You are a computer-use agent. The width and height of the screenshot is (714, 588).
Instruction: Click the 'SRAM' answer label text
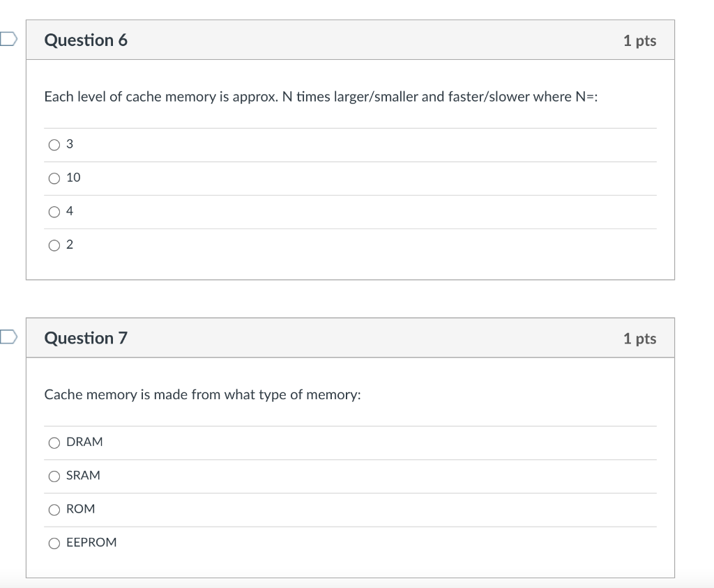pos(83,475)
